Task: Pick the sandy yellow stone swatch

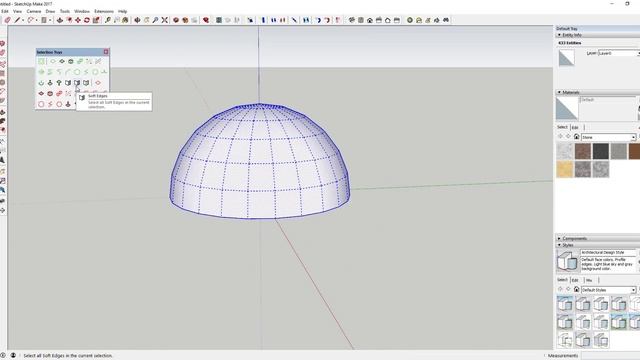Action: click(565, 169)
